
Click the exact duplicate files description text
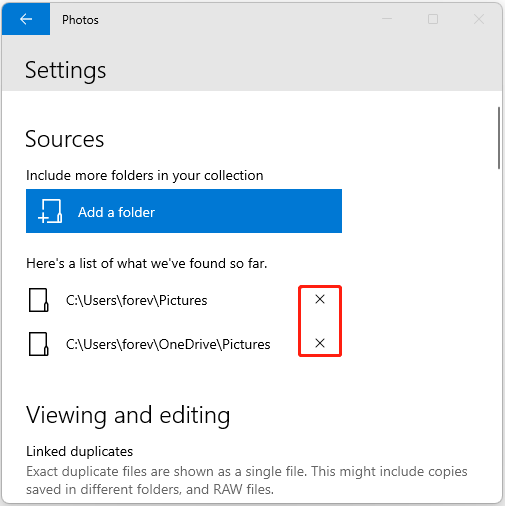pyautogui.click(x=247, y=480)
